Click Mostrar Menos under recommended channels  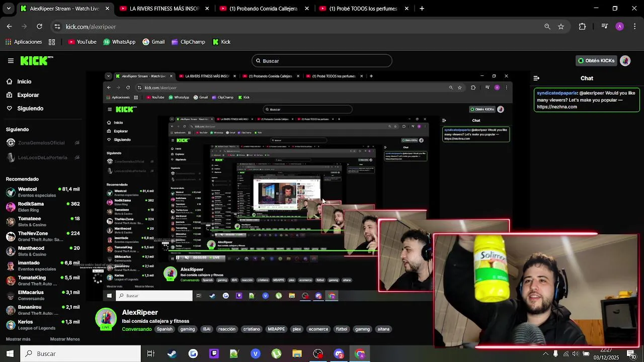tap(65, 339)
